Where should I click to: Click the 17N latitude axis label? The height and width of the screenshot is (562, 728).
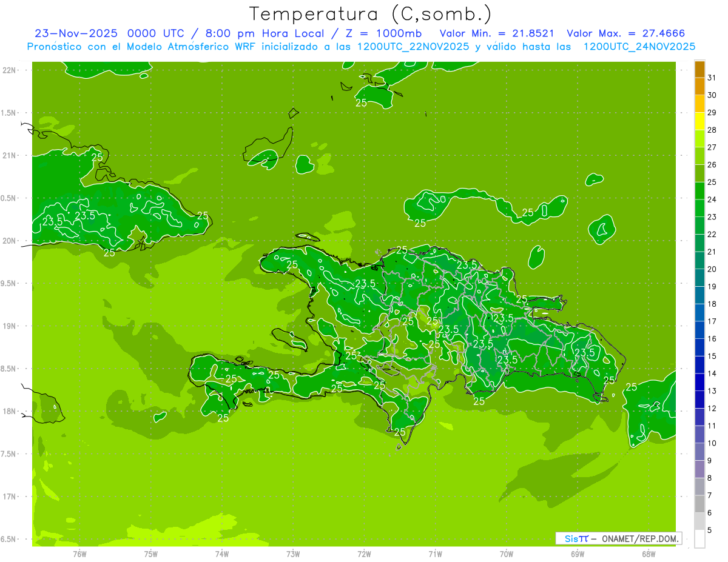pos(10,497)
